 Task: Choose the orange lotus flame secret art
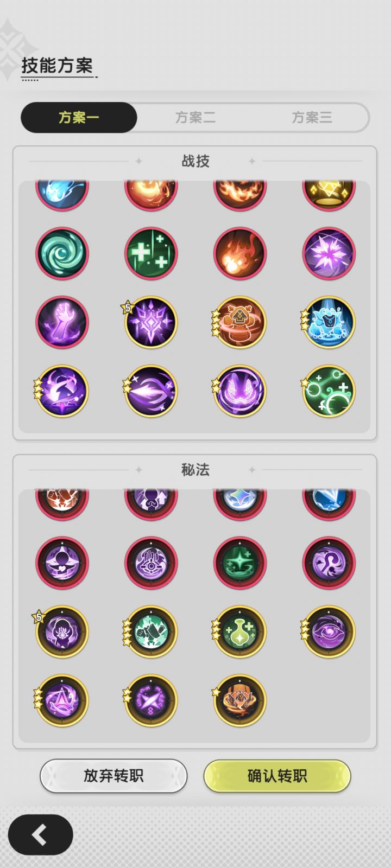(240, 700)
